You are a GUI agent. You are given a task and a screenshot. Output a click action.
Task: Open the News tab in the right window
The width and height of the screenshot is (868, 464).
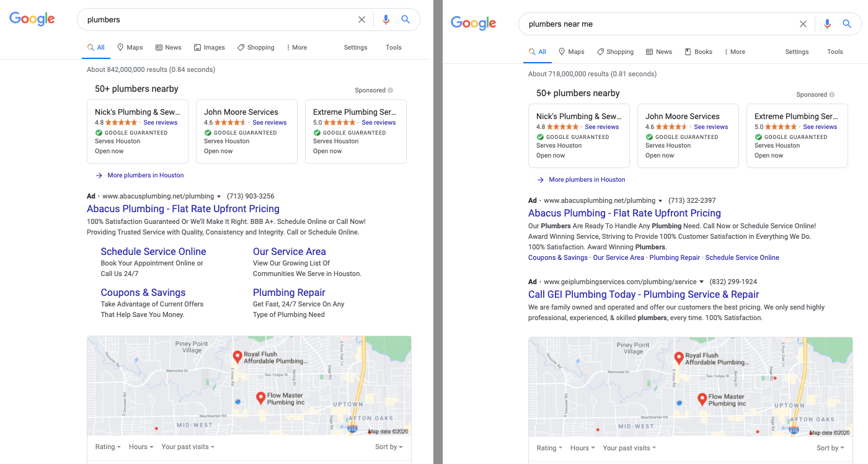click(659, 52)
